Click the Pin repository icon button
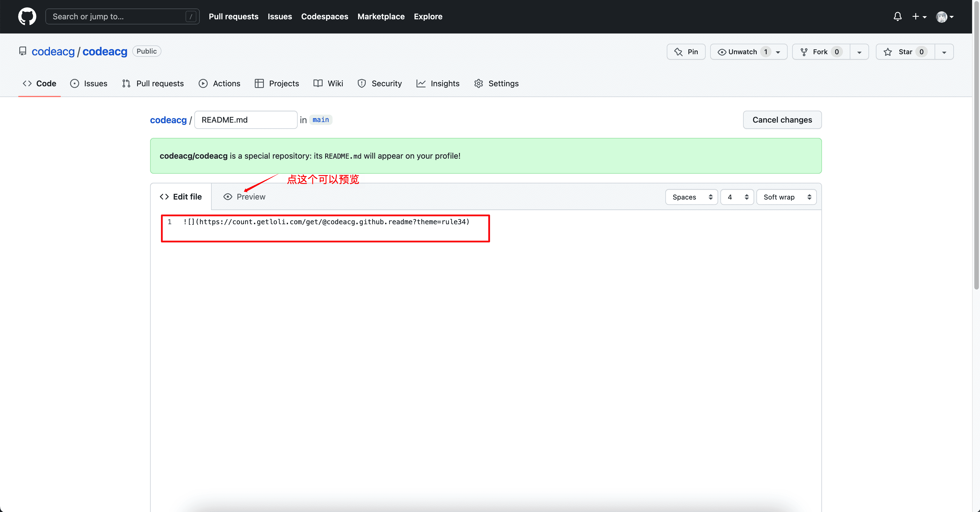Screen dimensions: 980x512 pyautogui.click(x=685, y=52)
